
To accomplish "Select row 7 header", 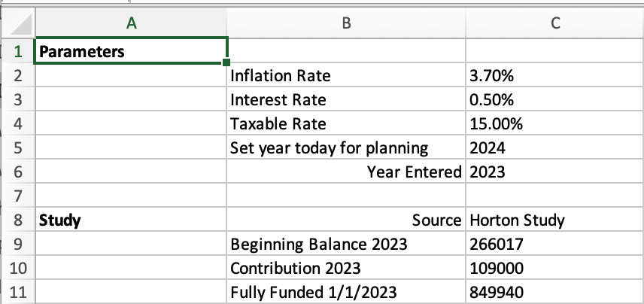I will tap(20, 196).
